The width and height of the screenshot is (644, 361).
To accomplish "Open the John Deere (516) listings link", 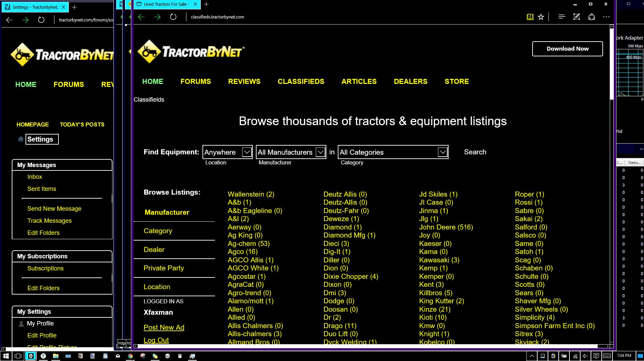I will click(446, 227).
